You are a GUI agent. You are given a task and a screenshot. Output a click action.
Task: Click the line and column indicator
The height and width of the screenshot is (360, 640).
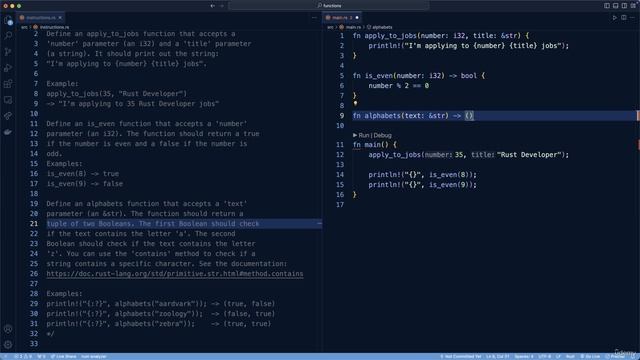(x=498, y=356)
